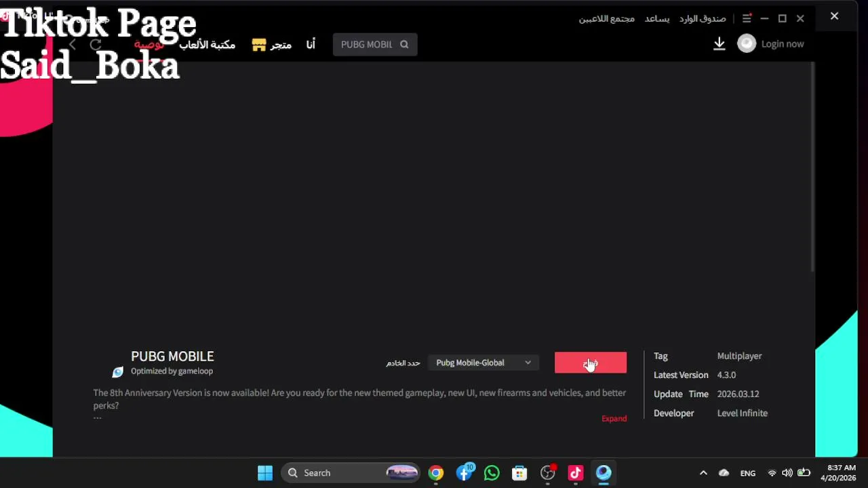Image resolution: width=868 pixels, height=488 pixels.
Task: Click the Level Infinite developer name
Action: (742, 413)
